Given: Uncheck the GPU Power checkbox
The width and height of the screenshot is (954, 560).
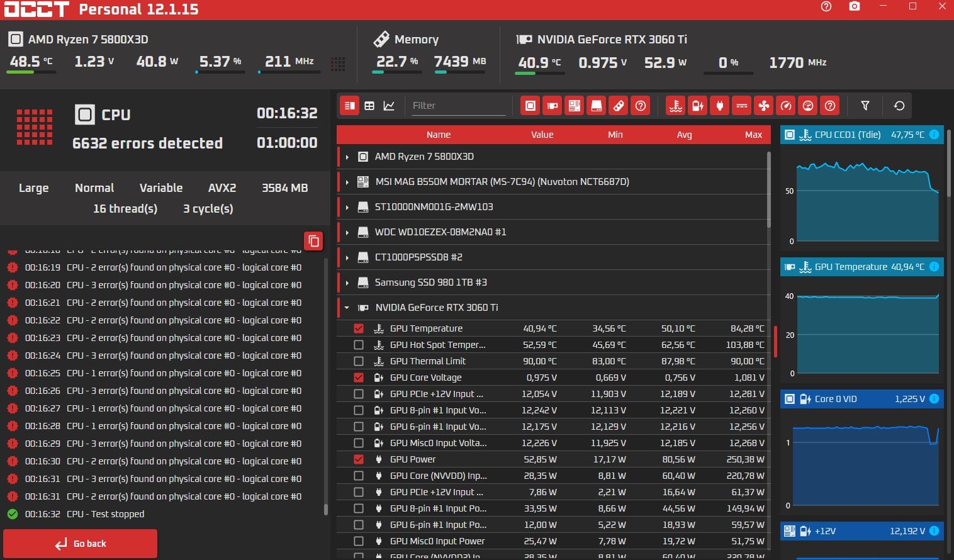Looking at the screenshot, I should (x=359, y=459).
